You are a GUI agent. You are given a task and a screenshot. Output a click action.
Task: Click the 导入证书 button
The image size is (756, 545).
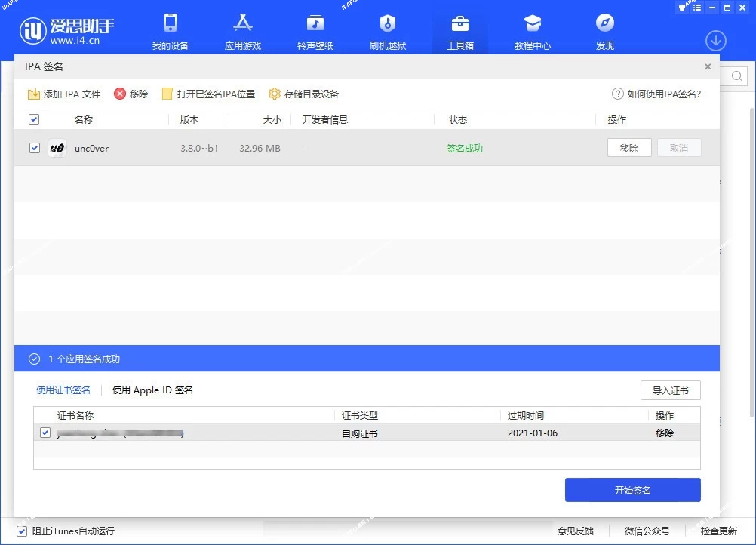pos(670,390)
